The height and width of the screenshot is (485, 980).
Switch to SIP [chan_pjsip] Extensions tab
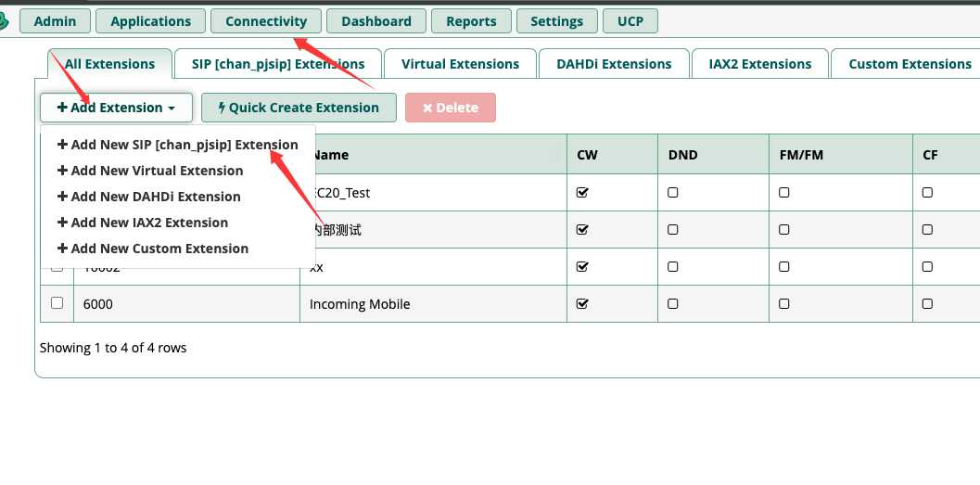(x=278, y=64)
